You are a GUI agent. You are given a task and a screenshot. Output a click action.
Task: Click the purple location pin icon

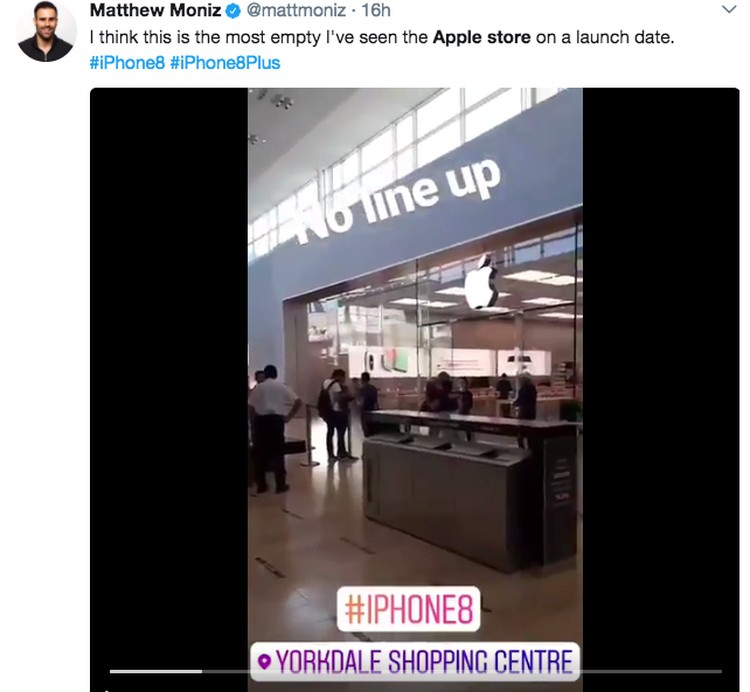click(x=264, y=661)
